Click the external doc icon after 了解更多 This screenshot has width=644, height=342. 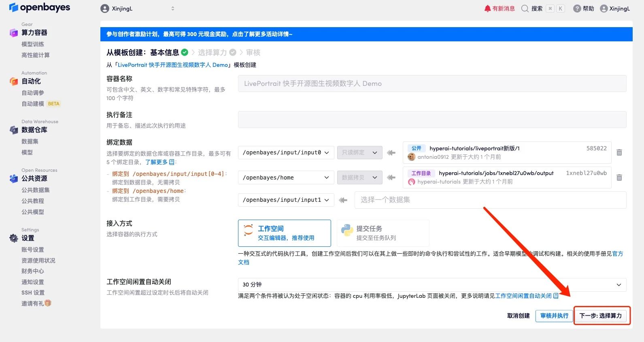click(x=172, y=162)
